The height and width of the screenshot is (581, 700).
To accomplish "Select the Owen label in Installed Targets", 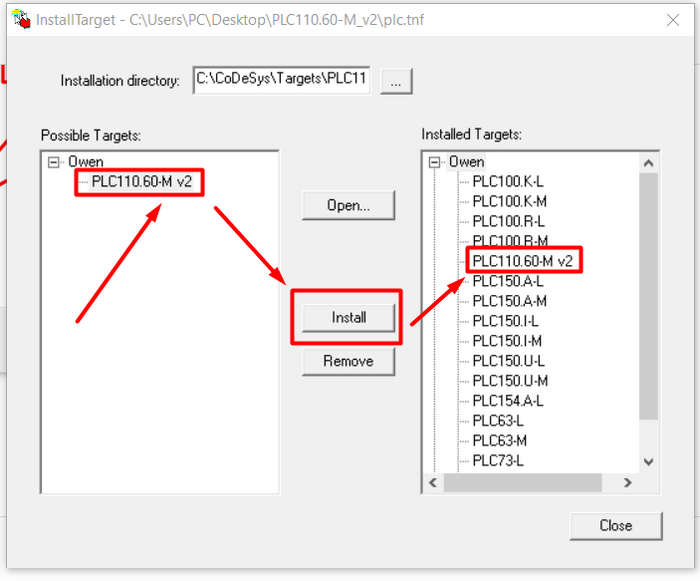I will [x=467, y=162].
